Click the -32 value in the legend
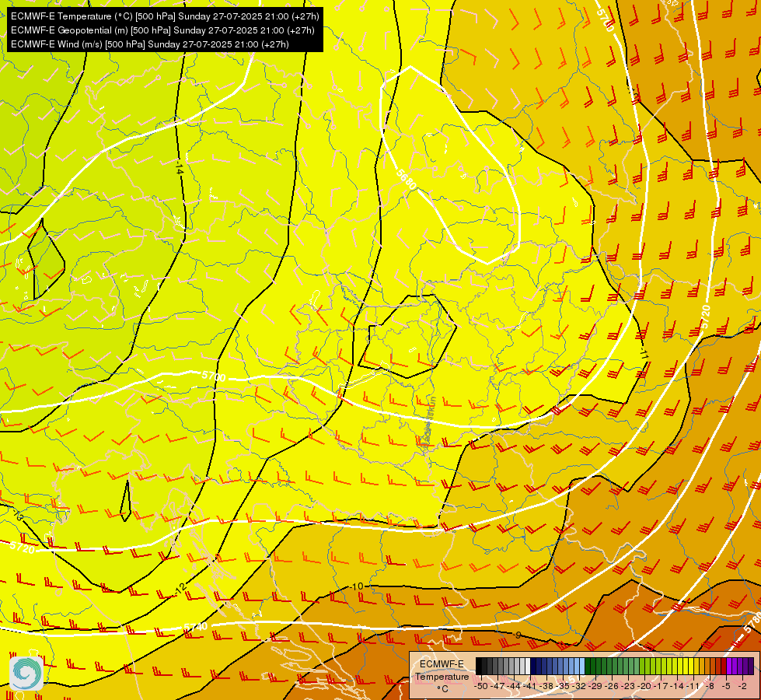Viewport: 761px width, 700px height. (578, 686)
